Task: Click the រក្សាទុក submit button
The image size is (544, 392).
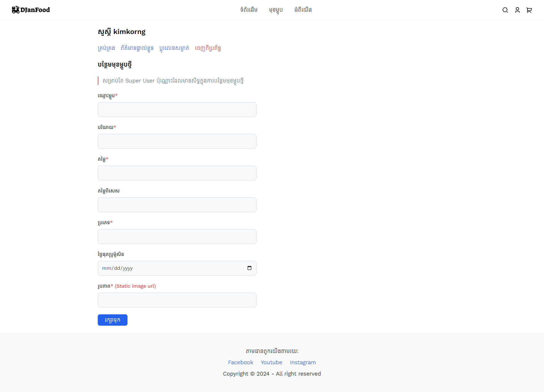Action: 112,320
